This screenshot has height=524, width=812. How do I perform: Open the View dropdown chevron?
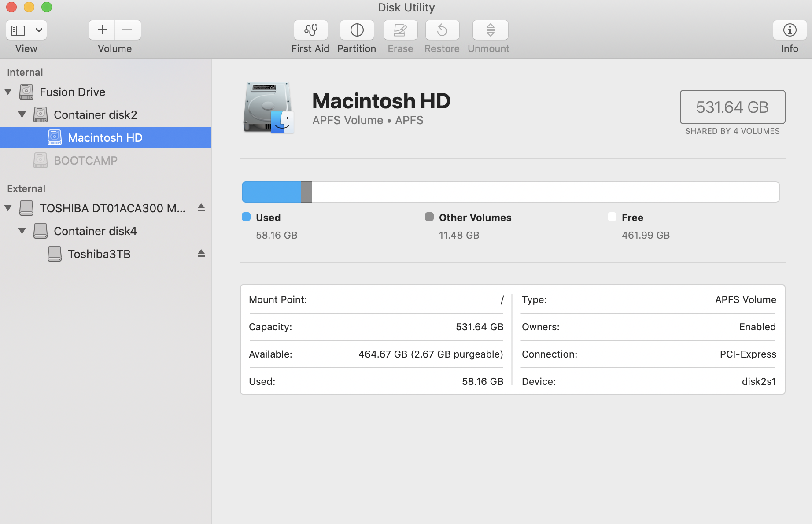point(39,30)
